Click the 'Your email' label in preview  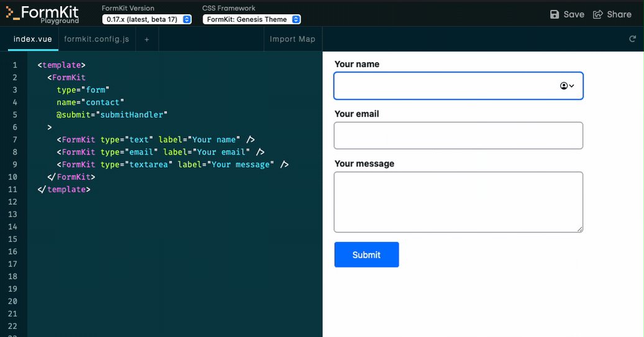click(356, 114)
